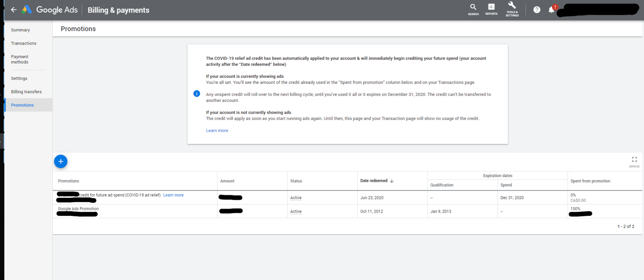Viewport: 644px width, 280px height.
Task: Click the back arrow in header
Action: coord(14,10)
